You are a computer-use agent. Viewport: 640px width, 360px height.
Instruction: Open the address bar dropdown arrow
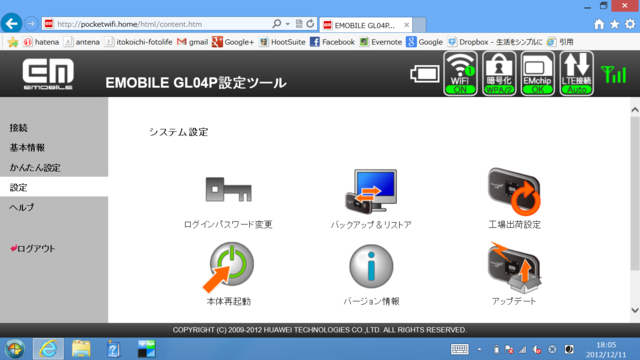[x=287, y=24]
